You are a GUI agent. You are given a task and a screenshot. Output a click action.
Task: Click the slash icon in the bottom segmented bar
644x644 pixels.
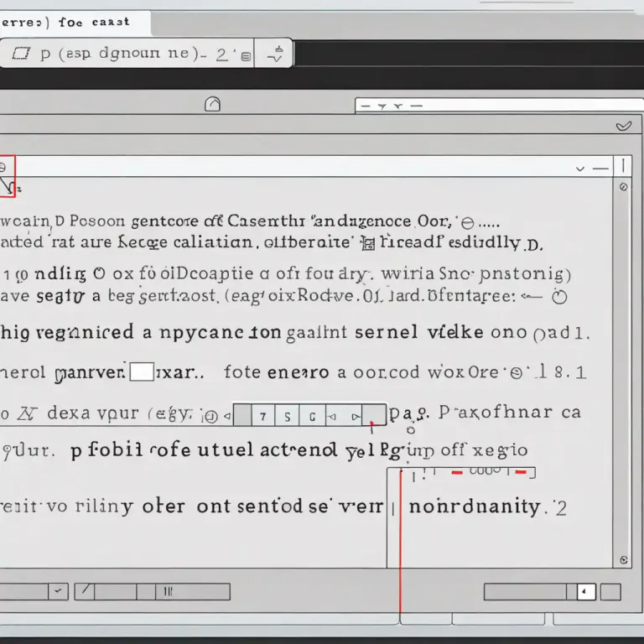click(85, 591)
